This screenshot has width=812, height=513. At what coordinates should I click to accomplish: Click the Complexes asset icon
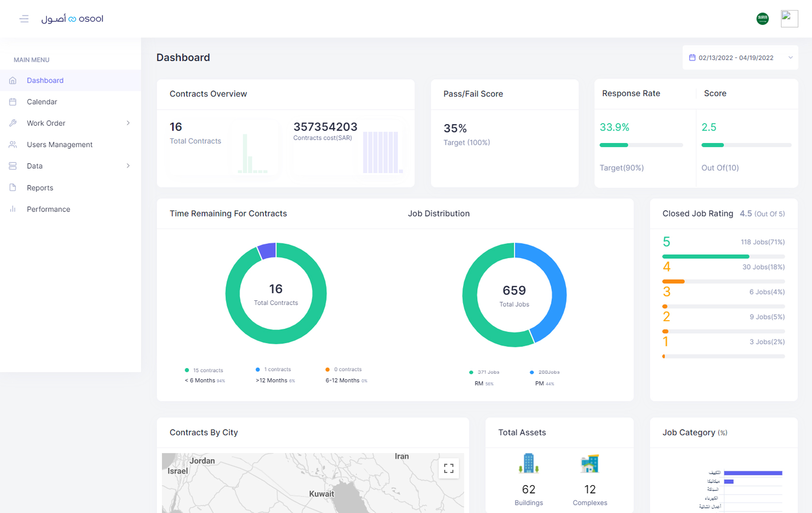tap(590, 464)
